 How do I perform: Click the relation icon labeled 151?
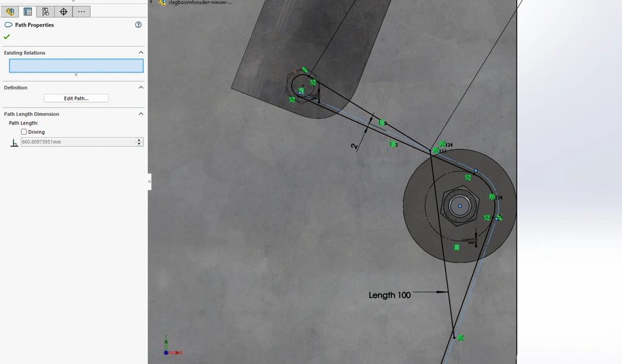point(436,151)
